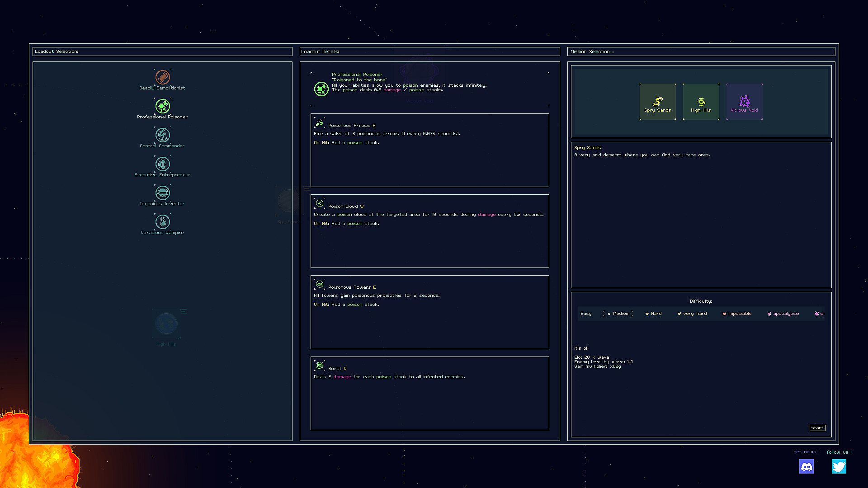868x488 pixels.
Task: Choose the Voracious Vampire loadout icon
Action: tap(163, 222)
